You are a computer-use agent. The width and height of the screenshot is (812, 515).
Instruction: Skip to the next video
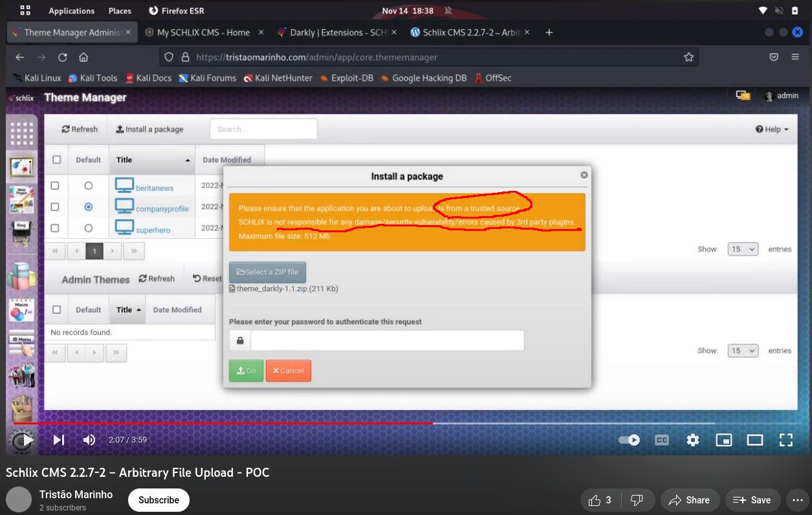point(58,440)
